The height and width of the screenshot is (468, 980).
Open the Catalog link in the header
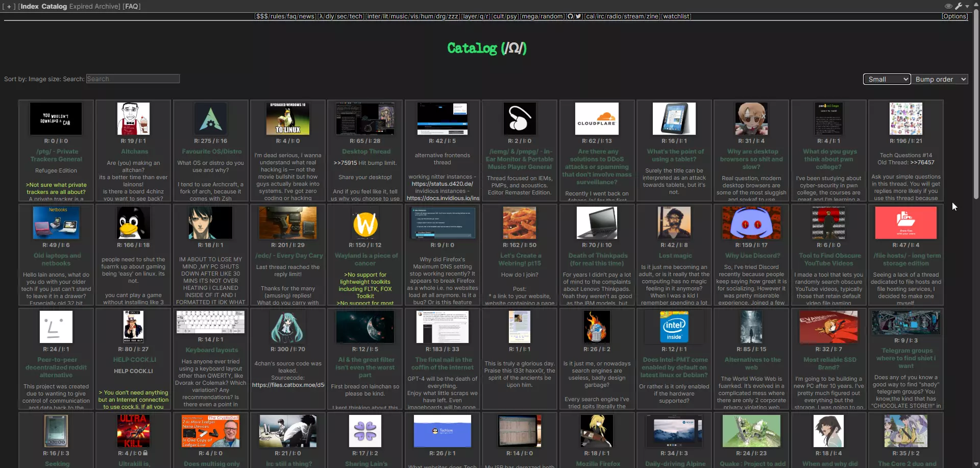point(54,7)
